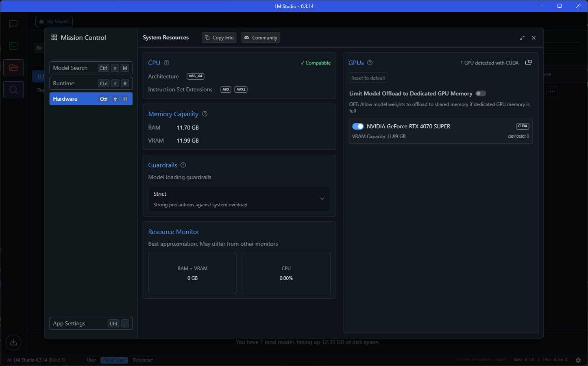The width and height of the screenshot is (588, 366).
Task: Click the GPU info pop-out icon
Action: pyautogui.click(x=529, y=63)
